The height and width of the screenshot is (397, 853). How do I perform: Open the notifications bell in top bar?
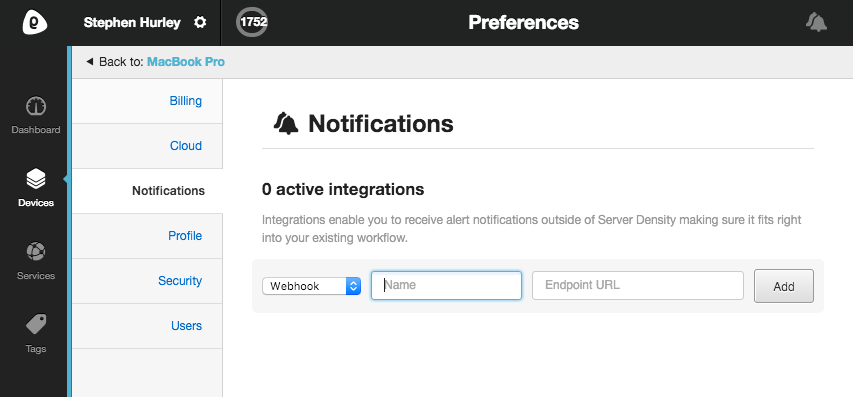point(816,23)
